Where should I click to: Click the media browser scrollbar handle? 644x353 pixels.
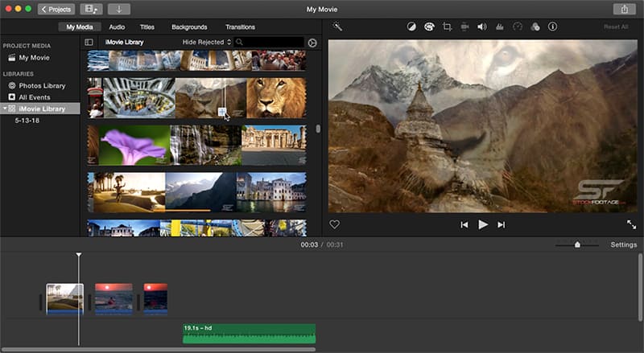coord(318,129)
